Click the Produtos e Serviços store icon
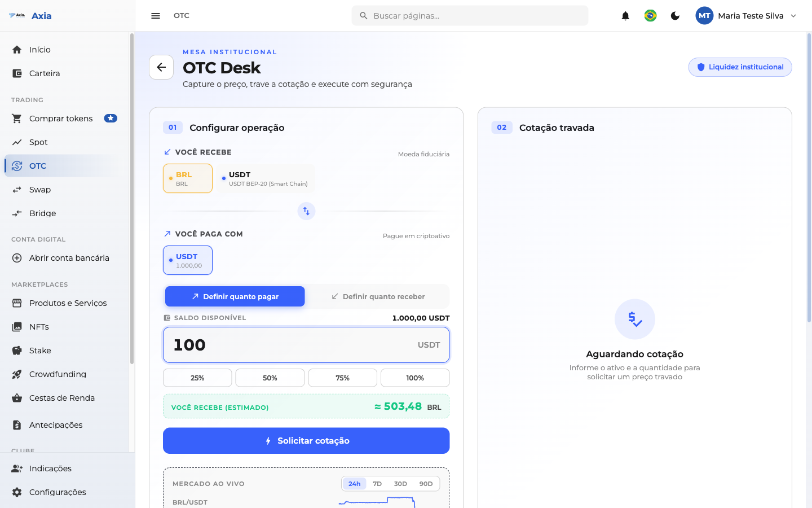Screen dimensions: 812x508 17,303
